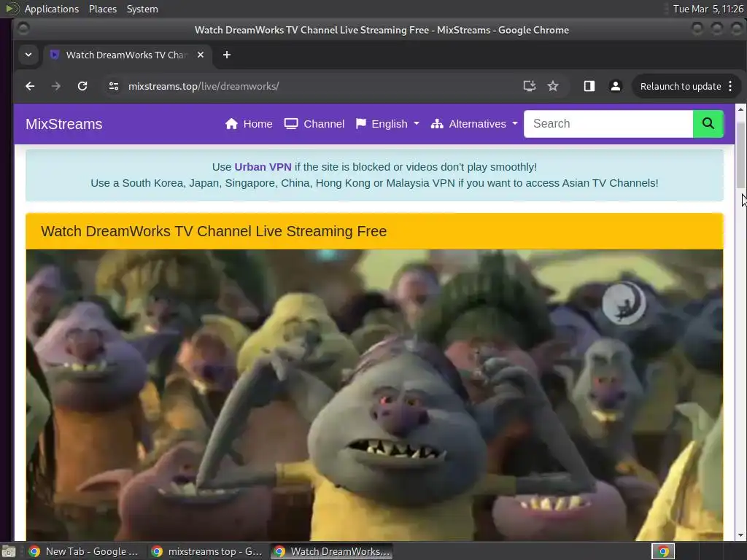The width and height of the screenshot is (747, 560).
Task: Click the page vertical scrollbar thumb
Action: click(x=740, y=155)
